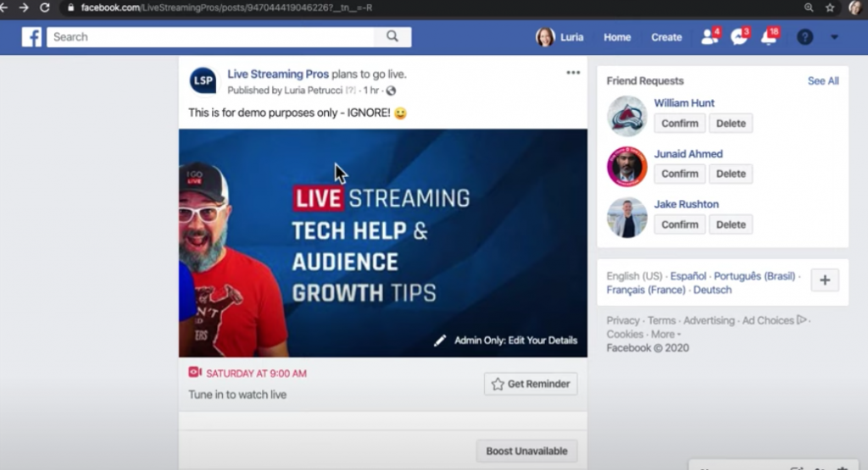
Task: Open the Terms footer link
Action: [661, 320]
